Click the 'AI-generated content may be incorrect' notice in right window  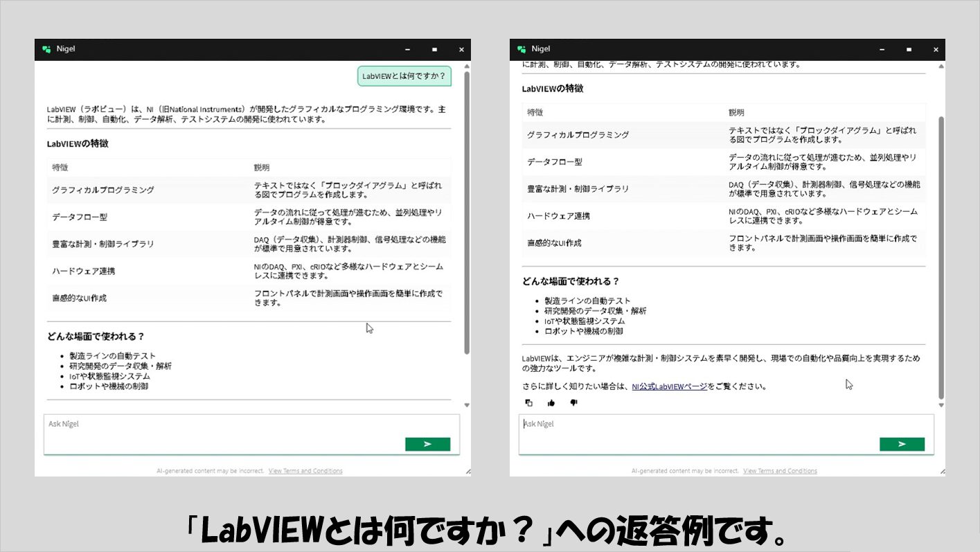[x=685, y=471]
